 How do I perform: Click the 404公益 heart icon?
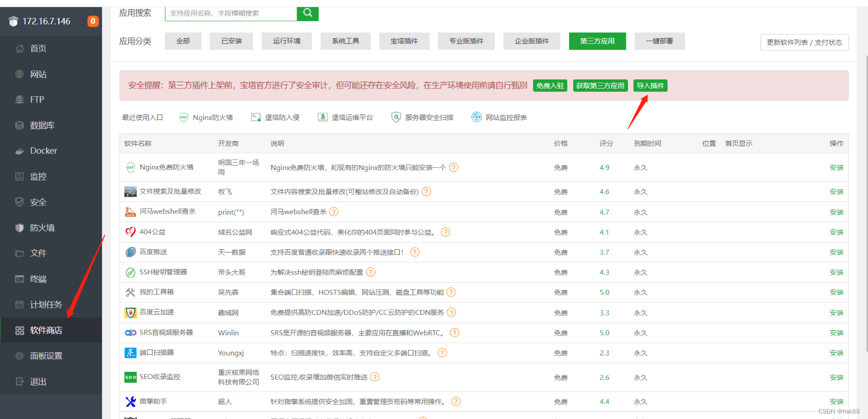click(130, 232)
